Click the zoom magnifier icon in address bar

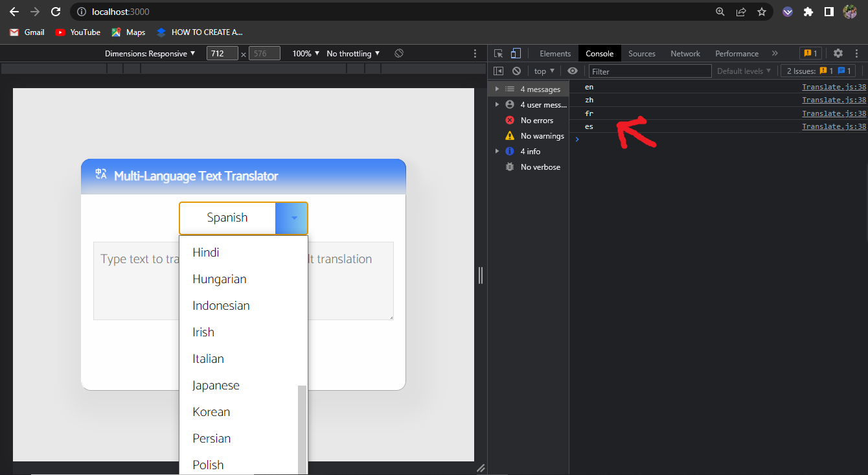tap(720, 12)
